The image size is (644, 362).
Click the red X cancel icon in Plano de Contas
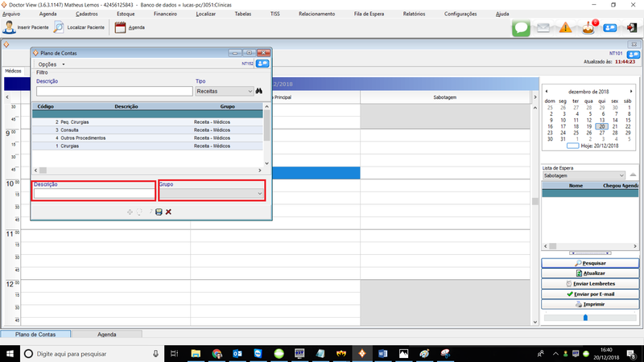(169, 212)
